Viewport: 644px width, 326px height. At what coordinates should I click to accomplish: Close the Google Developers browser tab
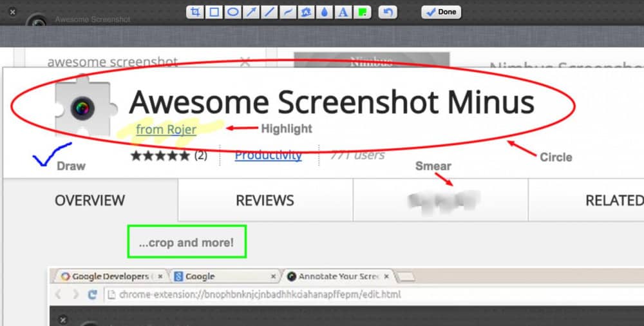coord(160,276)
